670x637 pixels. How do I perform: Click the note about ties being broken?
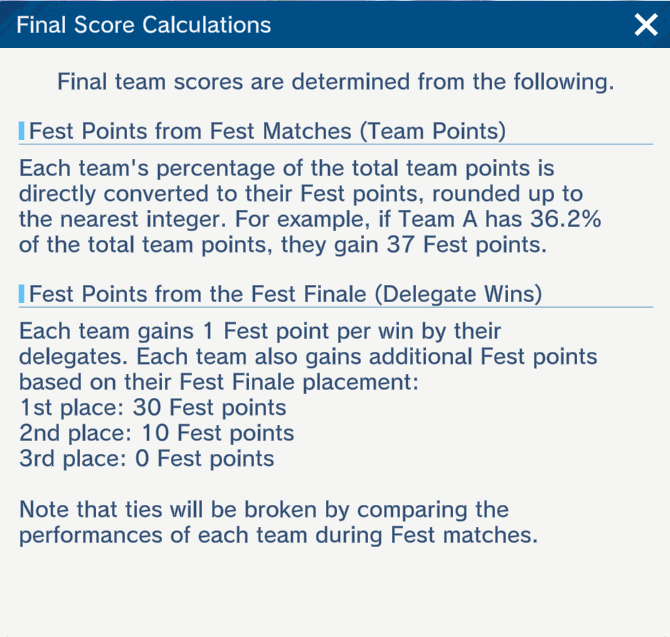pos(264,510)
